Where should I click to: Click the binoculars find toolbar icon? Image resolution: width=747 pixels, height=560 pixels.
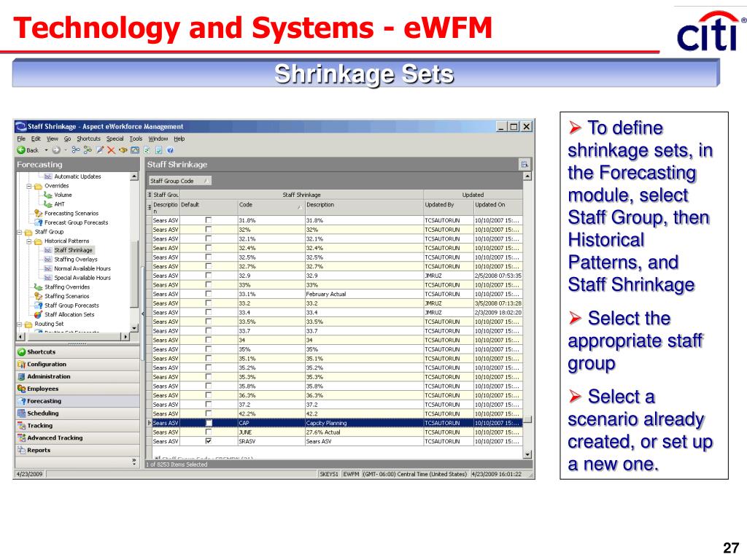(123, 150)
